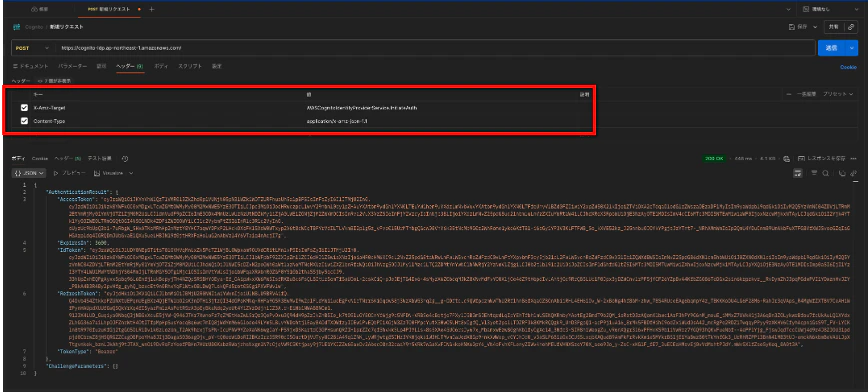Toggle the 7 hidden headers eye indicator
Screen dimensions: 868x392
tap(54, 81)
